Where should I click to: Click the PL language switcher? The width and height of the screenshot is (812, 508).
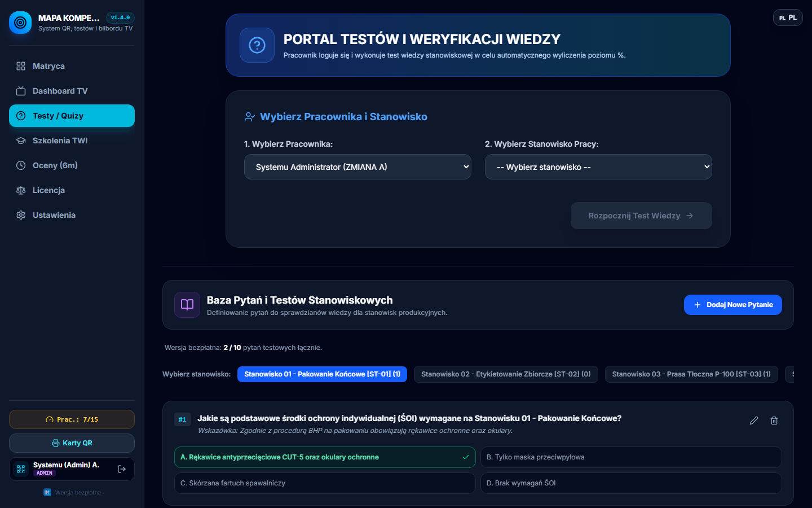click(x=788, y=17)
